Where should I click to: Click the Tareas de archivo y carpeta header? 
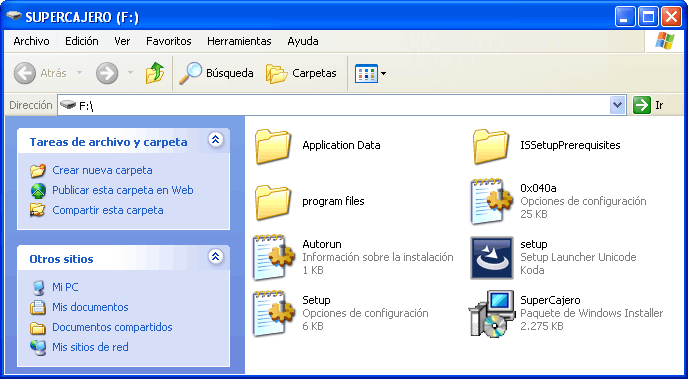pos(108,142)
